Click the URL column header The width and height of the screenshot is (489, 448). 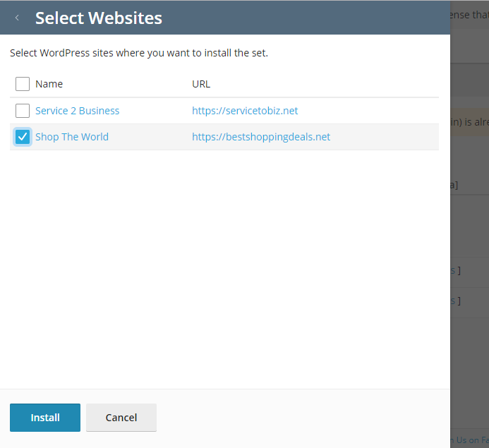point(201,84)
